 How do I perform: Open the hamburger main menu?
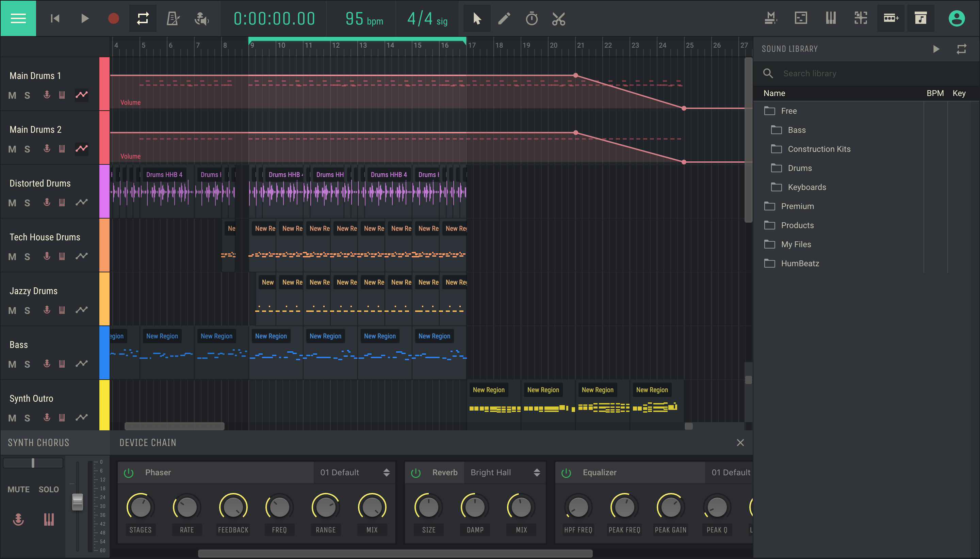click(x=18, y=18)
